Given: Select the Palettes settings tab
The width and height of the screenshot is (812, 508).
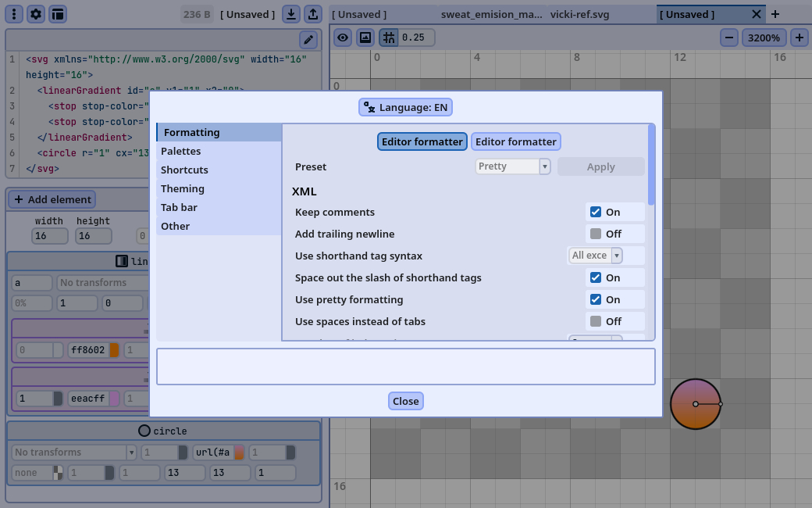Looking at the screenshot, I should coord(181,151).
